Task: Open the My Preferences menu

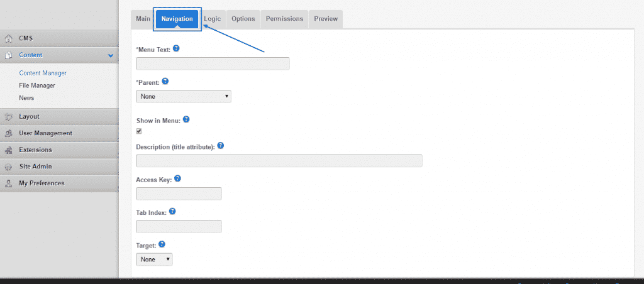Action: [x=59, y=183]
